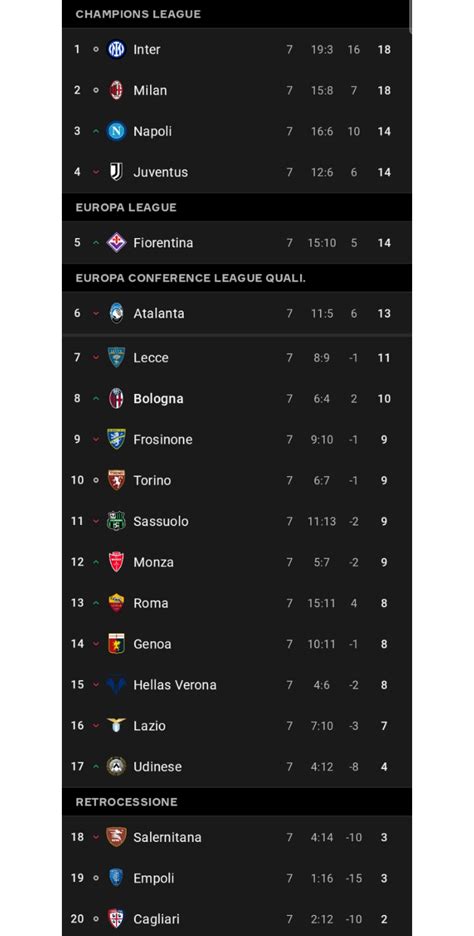Select the Napoli badge icon
The image size is (474, 936).
(x=116, y=131)
